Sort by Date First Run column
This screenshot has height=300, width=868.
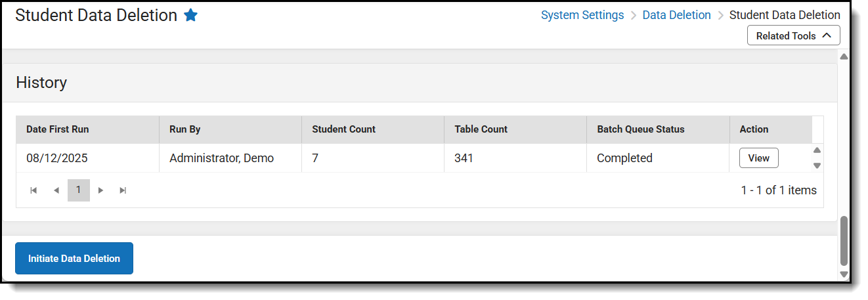[x=57, y=129]
